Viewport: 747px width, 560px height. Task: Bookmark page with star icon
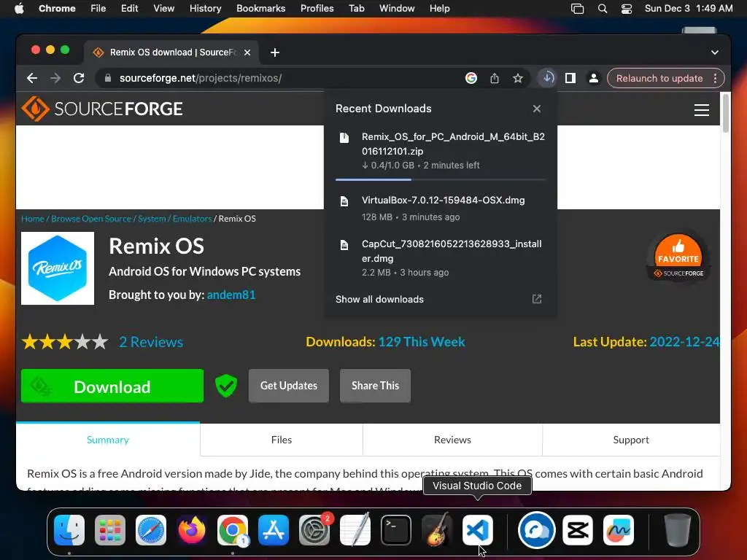tap(518, 78)
